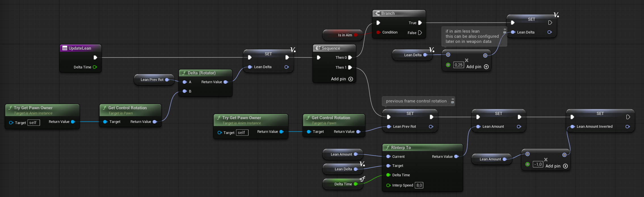The image size is (644, 197).
Task: Click the Delta (Rotator) function icon
Action: click(184, 73)
